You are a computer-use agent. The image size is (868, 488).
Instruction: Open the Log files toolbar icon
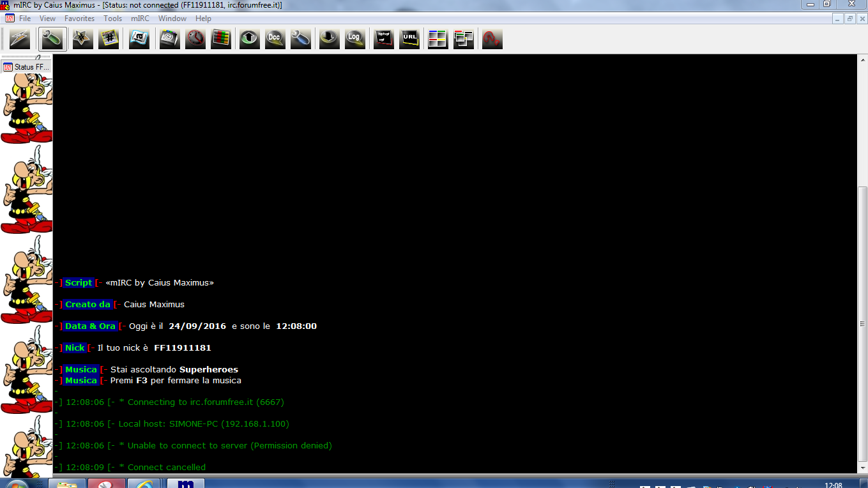[x=355, y=39]
